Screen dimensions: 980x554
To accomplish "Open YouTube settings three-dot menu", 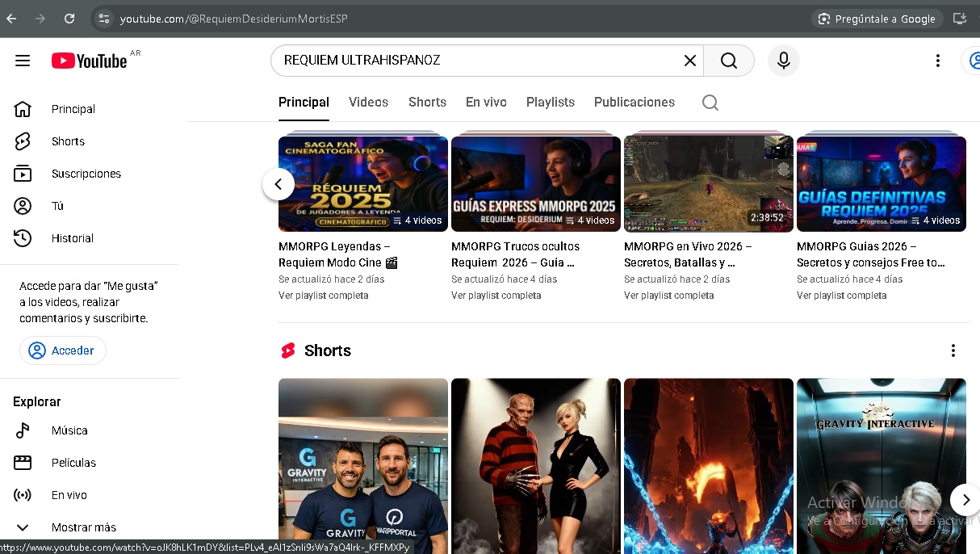I will pos(937,61).
